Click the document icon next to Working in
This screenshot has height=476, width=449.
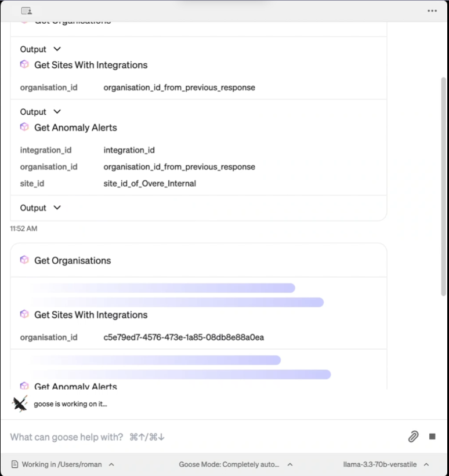pyautogui.click(x=15, y=464)
